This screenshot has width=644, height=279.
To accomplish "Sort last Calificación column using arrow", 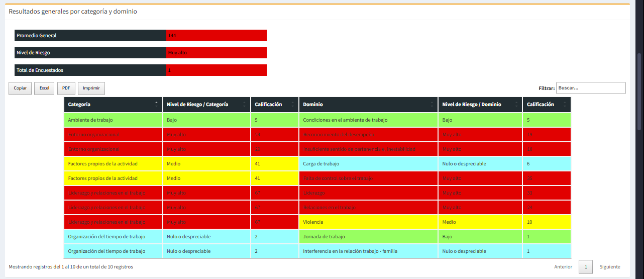I will 565,105.
